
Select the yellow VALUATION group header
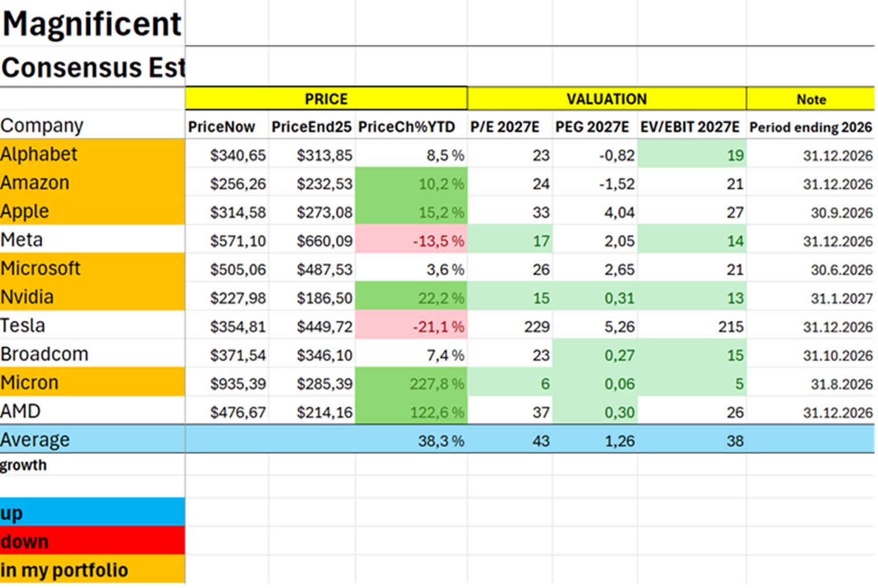(607, 99)
